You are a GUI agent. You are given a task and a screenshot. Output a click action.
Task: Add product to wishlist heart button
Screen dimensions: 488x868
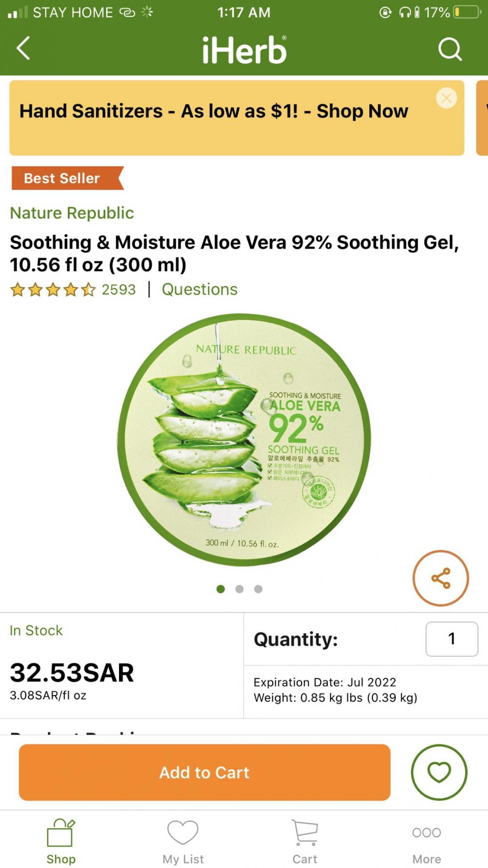tap(439, 772)
